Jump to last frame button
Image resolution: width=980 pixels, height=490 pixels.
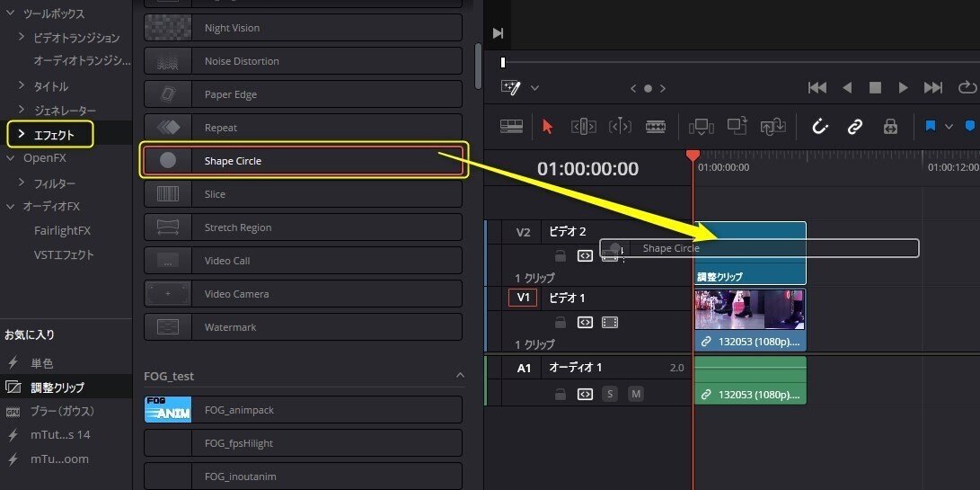coord(933,88)
